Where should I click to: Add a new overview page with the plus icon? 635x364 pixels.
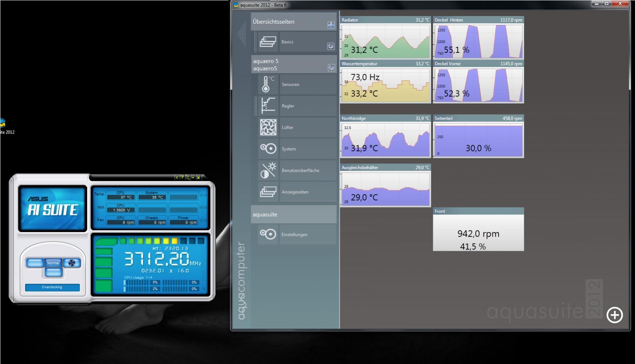(x=331, y=25)
